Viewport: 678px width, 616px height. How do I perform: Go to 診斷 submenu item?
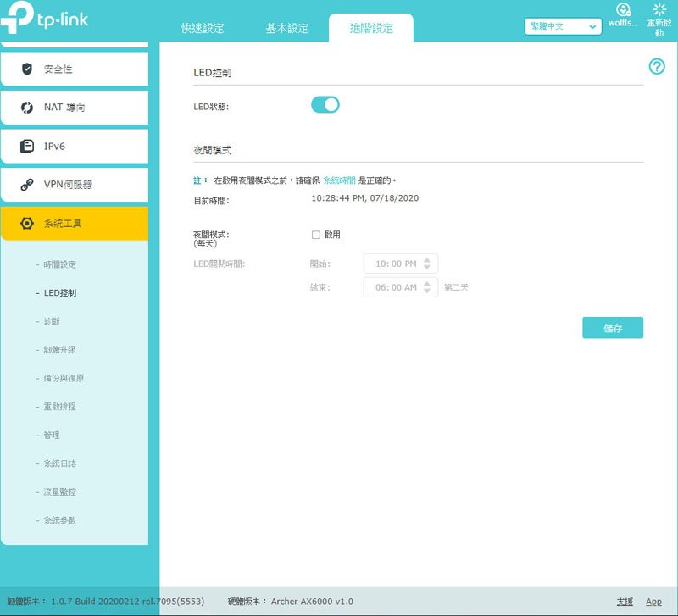coord(52,321)
